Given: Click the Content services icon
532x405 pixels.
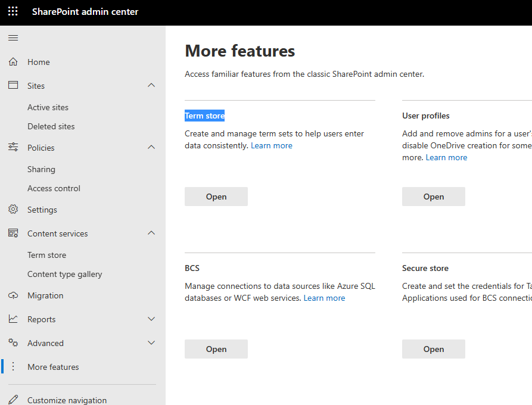Looking at the screenshot, I should (x=13, y=233).
